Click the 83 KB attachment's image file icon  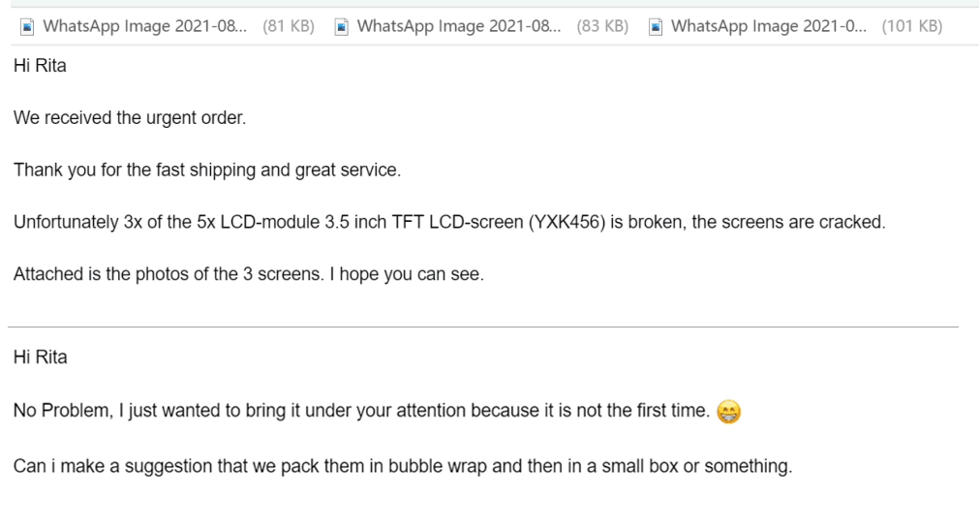tap(341, 27)
